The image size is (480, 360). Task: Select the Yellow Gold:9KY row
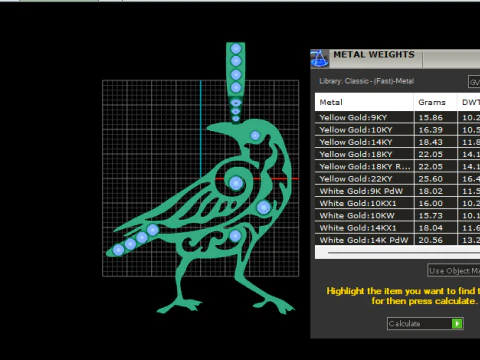pyautogui.click(x=397, y=117)
